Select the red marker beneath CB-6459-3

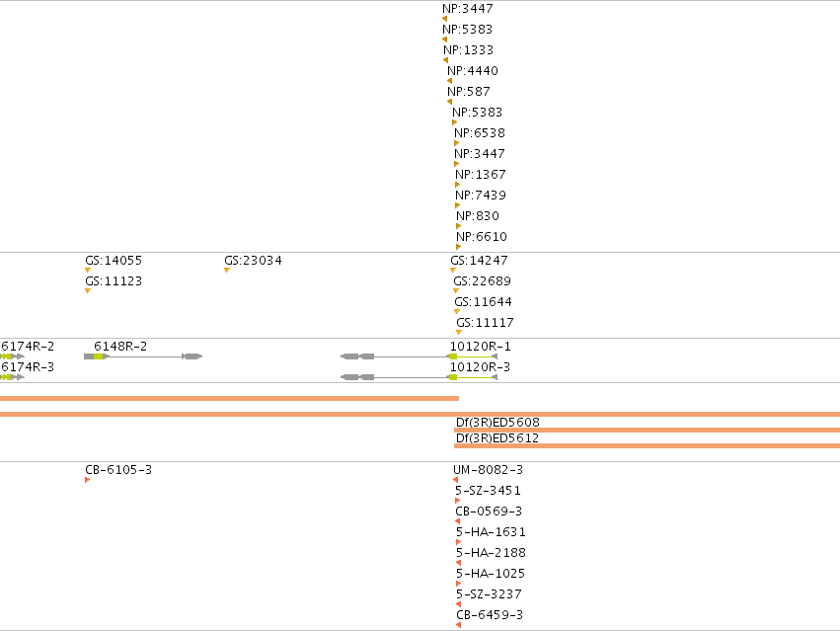459,626
